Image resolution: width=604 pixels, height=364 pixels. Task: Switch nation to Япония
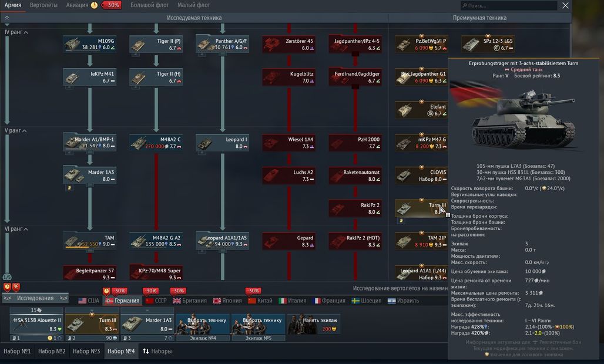pos(227,301)
